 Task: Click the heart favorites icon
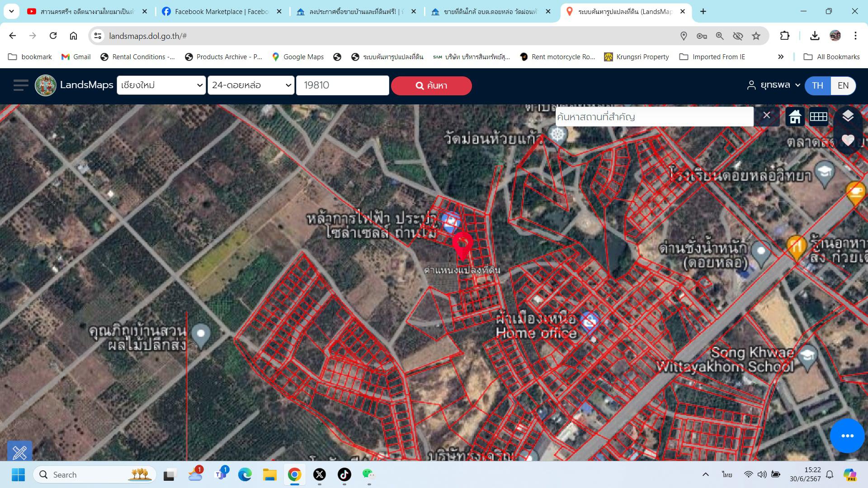click(x=848, y=141)
